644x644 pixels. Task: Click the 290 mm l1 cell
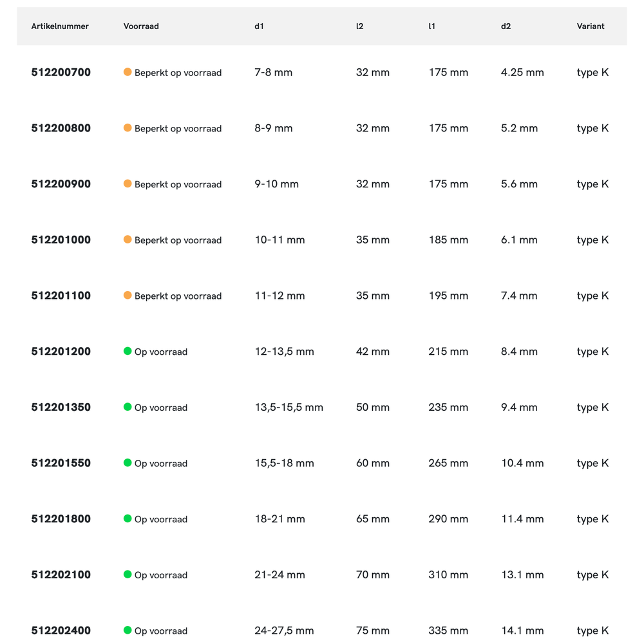448,519
